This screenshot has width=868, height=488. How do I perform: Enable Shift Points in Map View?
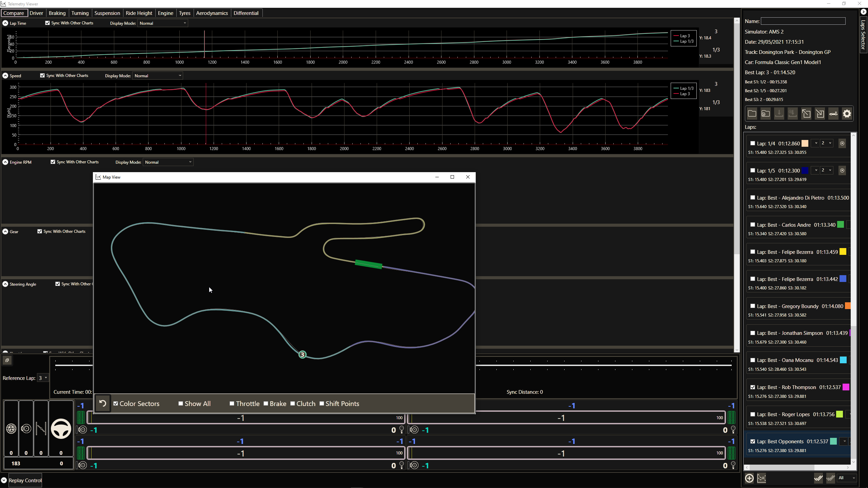pyautogui.click(x=322, y=404)
